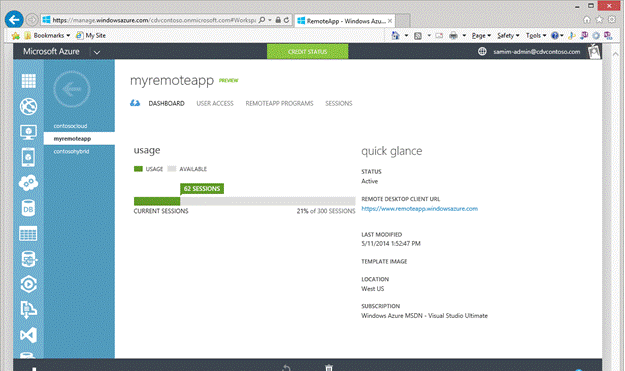Viewport: 625px width, 371px height.
Task: Click the user avatar icon beside the account email
Action: [x=594, y=51]
